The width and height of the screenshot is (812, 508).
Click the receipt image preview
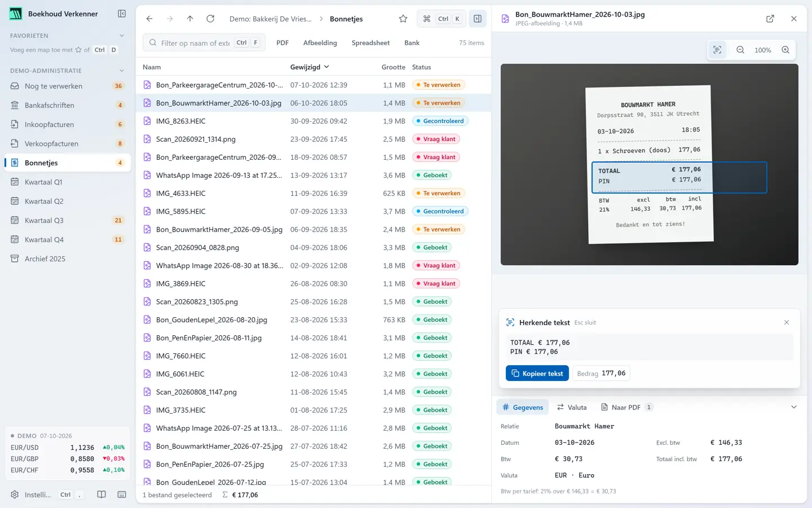650,164
